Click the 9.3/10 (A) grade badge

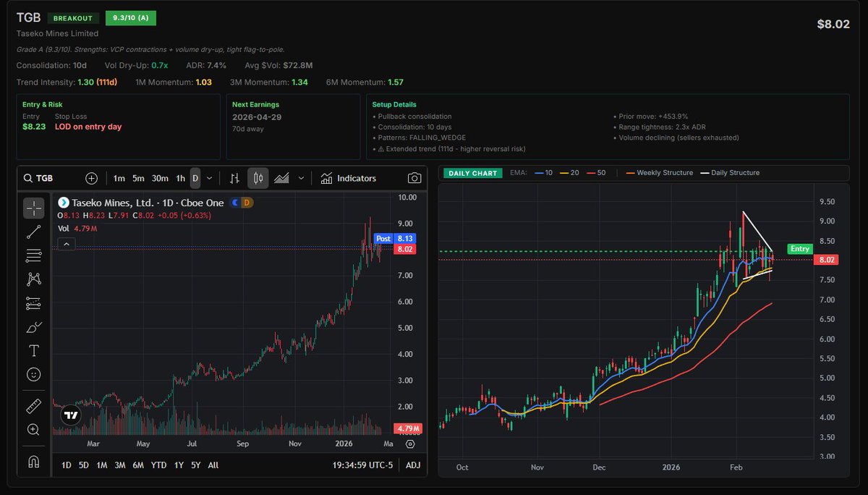pyautogui.click(x=130, y=18)
